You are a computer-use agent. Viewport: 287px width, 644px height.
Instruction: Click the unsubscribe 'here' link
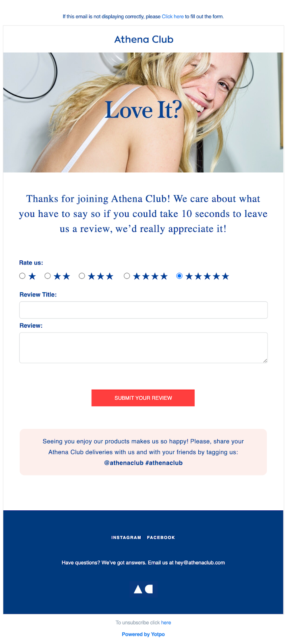tap(166, 623)
